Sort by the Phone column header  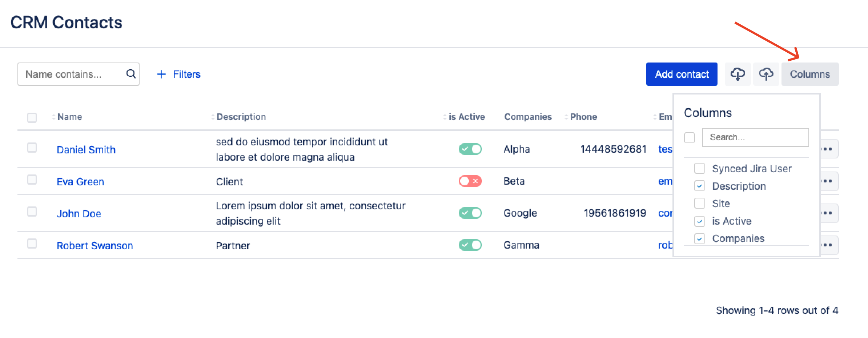(583, 117)
